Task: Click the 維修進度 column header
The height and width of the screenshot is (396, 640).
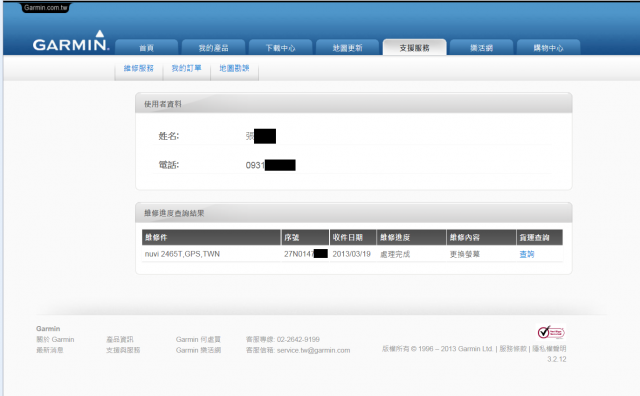Action: pos(411,237)
